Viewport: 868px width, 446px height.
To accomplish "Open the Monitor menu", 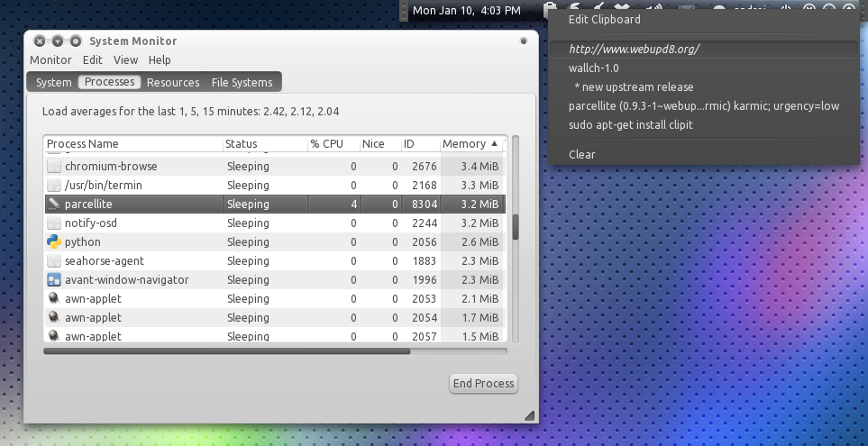I will pyautogui.click(x=51, y=59).
